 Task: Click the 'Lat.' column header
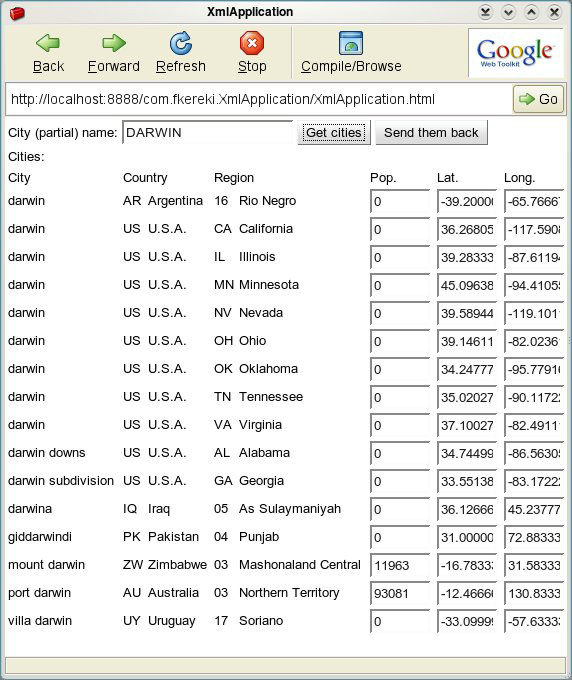448,178
